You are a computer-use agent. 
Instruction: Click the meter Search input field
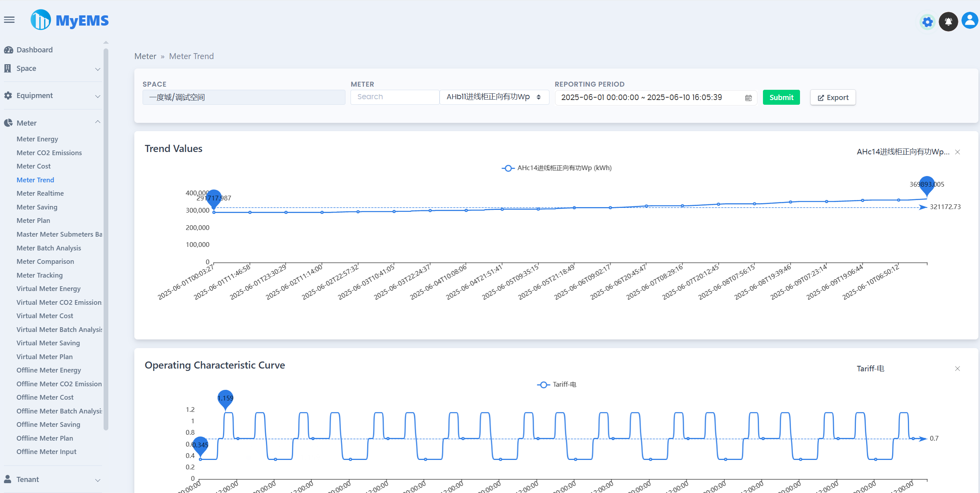pos(395,97)
